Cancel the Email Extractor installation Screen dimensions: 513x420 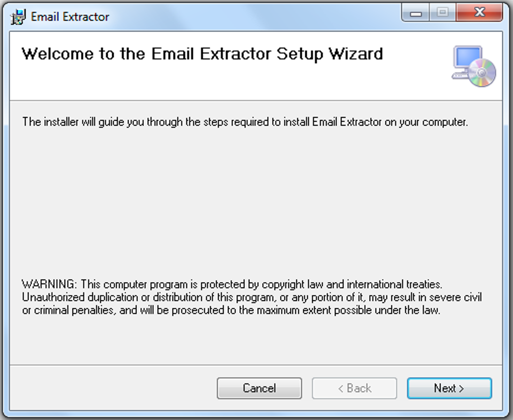[259, 388]
